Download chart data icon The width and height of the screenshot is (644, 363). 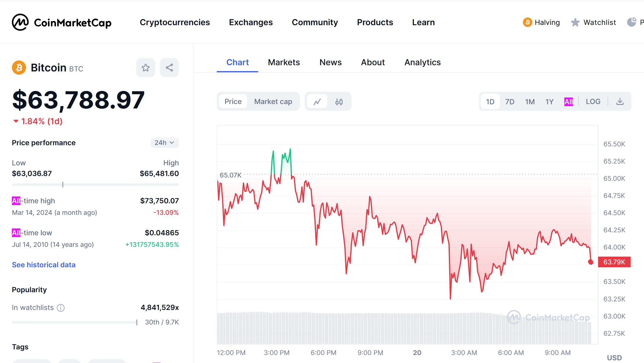pos(620,102)
